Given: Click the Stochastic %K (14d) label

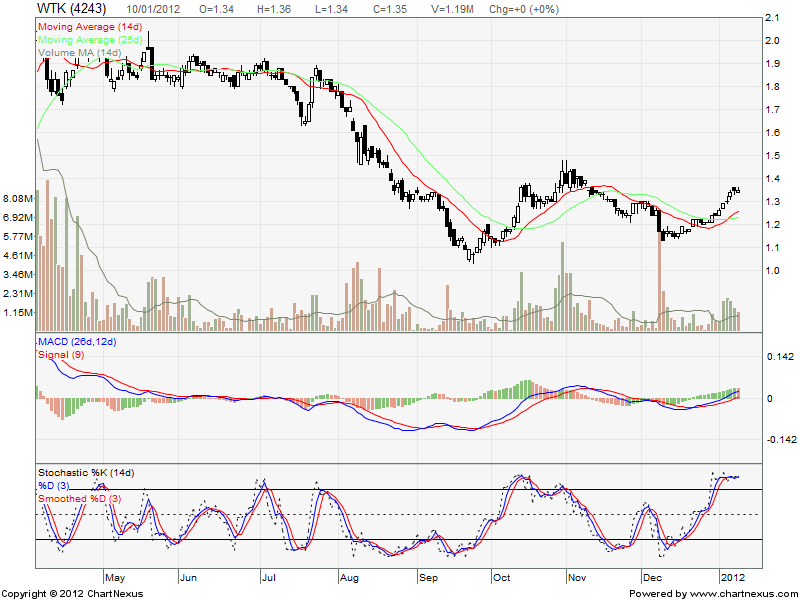Looking at the screenshot, I should [85, 472].
